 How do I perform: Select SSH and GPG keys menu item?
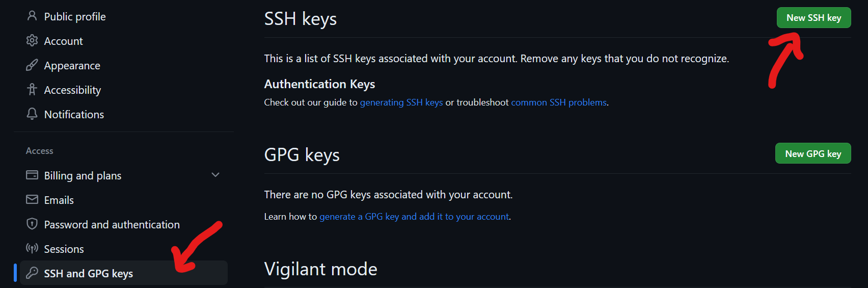(88, 274)
